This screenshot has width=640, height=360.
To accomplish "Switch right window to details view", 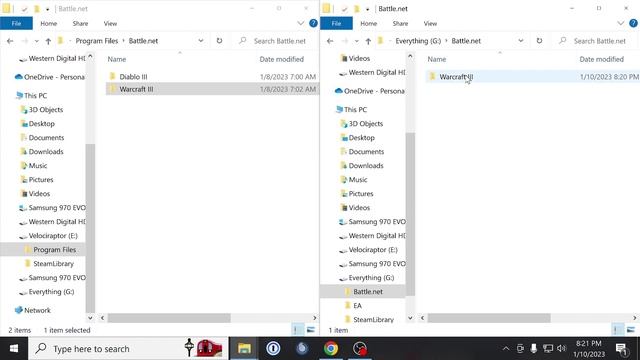I will (618, 330).
